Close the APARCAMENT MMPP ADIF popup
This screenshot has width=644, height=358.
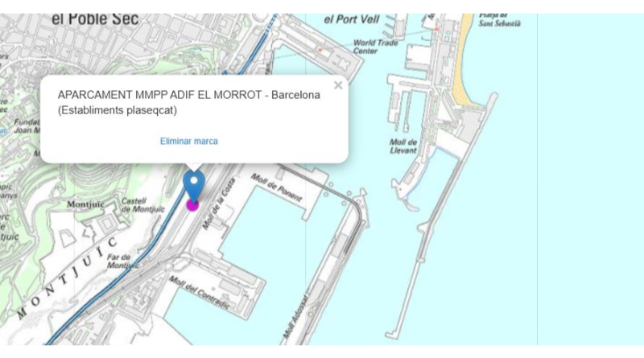click(x=338, y=85)
